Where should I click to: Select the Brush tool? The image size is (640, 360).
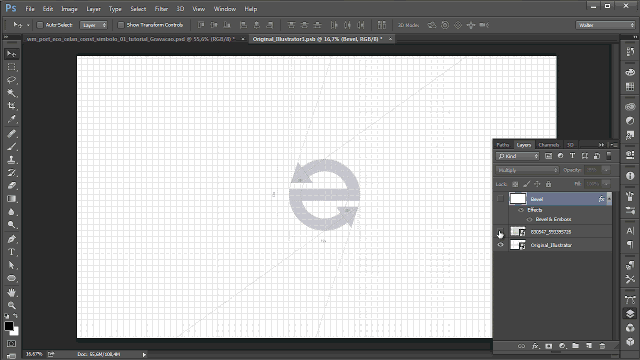point(11,147)
